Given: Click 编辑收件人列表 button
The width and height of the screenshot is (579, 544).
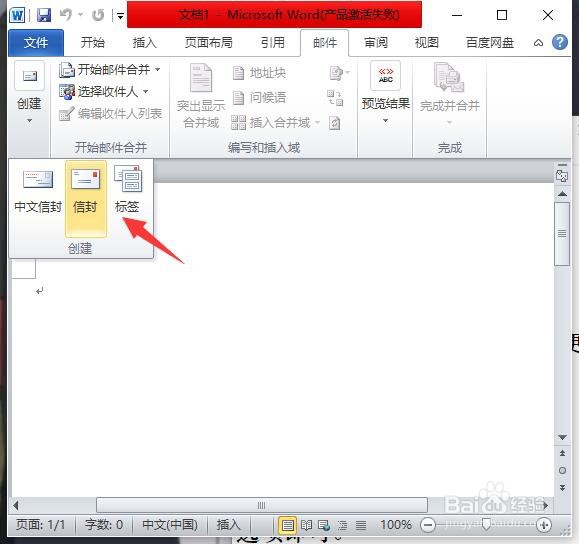Looking at the screenshot, I should [110, 114].
